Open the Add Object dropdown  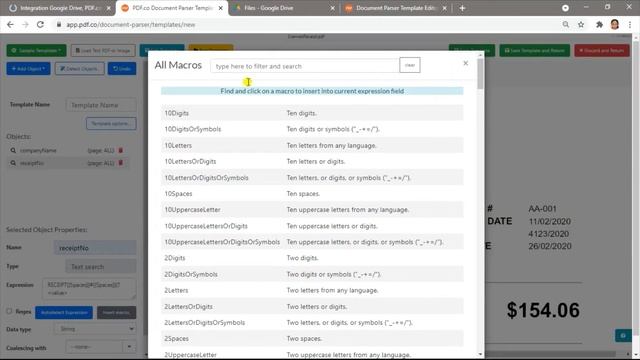tap(28, 68)
